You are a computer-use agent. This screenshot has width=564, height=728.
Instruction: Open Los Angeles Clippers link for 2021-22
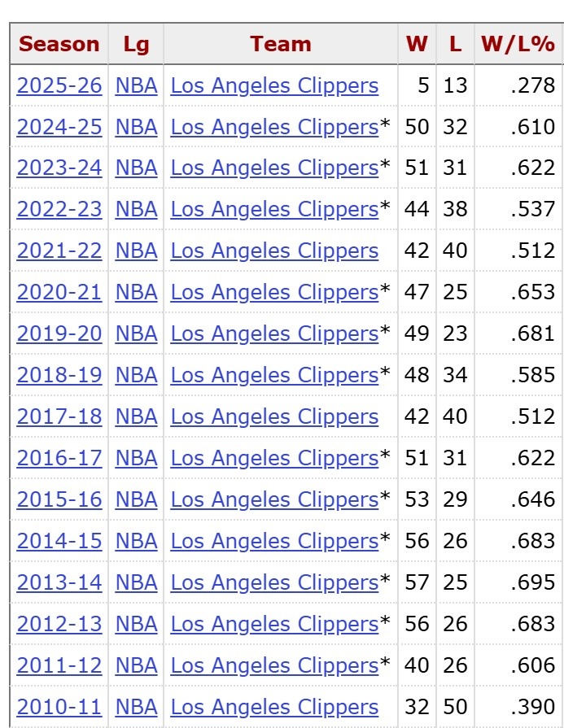pos(274,251)
